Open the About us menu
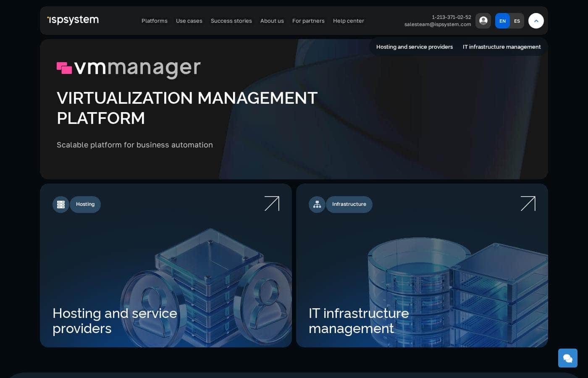 (x=272, y=21)
